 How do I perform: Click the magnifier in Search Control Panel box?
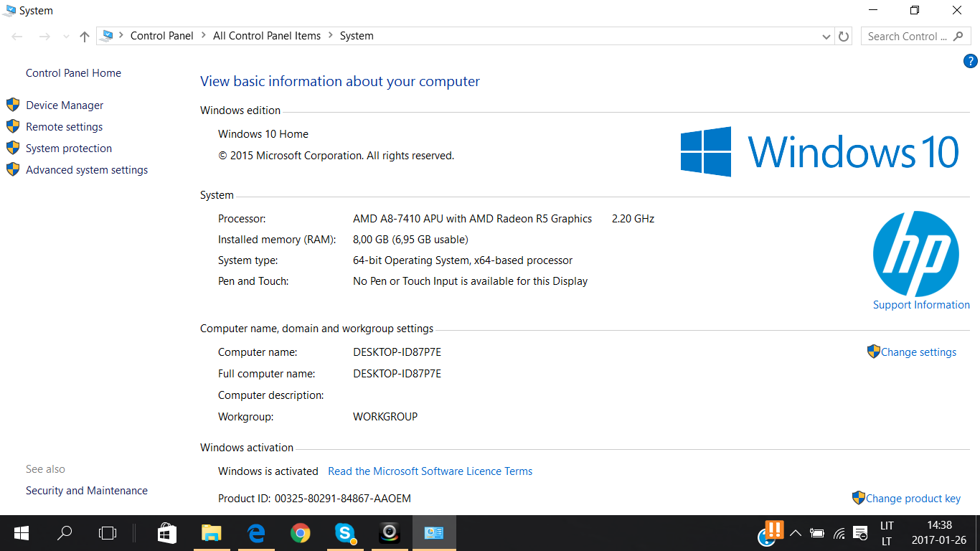[x=958, y=36]
